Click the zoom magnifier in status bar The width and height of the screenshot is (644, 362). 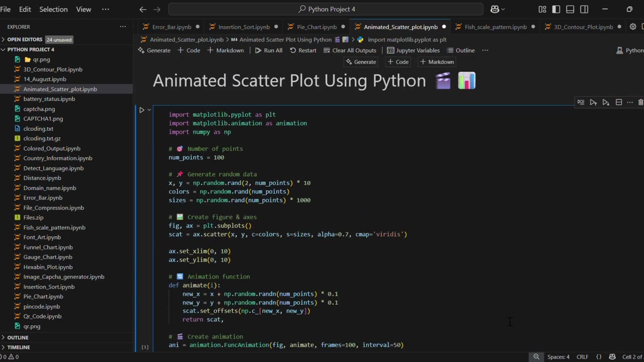[x=536, y=357]
